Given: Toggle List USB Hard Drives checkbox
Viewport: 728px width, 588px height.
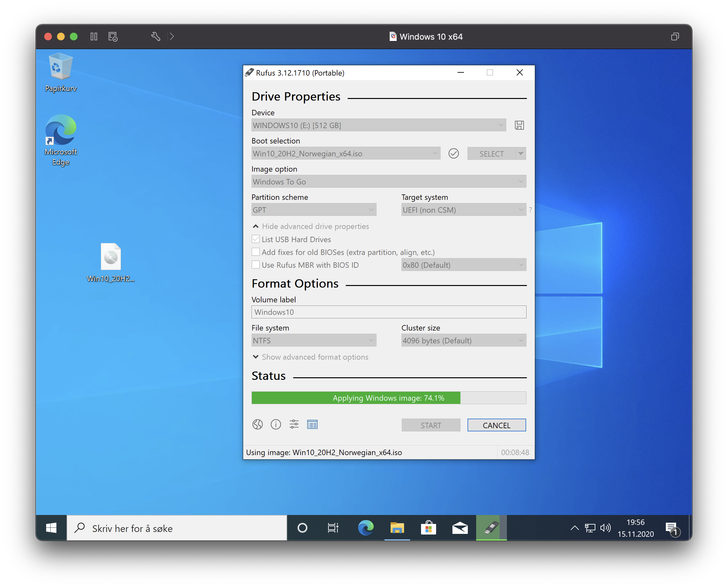Looking at the screenshot, I should click(256, 239).
